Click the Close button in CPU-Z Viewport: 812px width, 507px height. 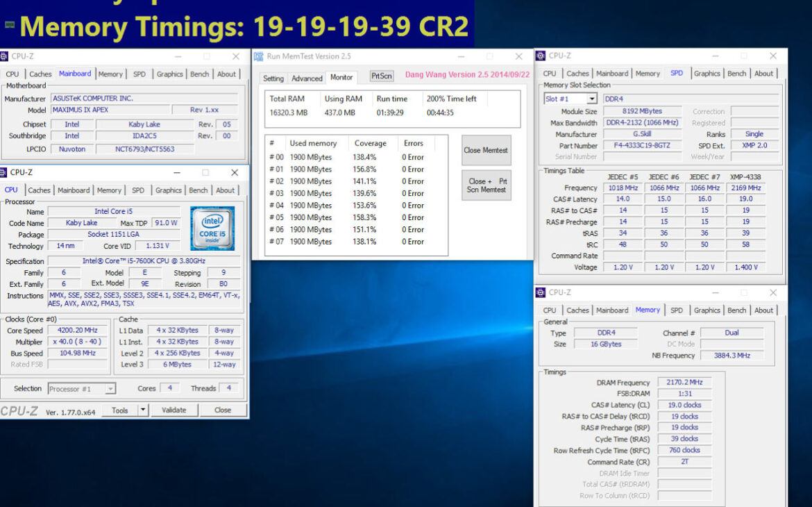coord(223,410)
